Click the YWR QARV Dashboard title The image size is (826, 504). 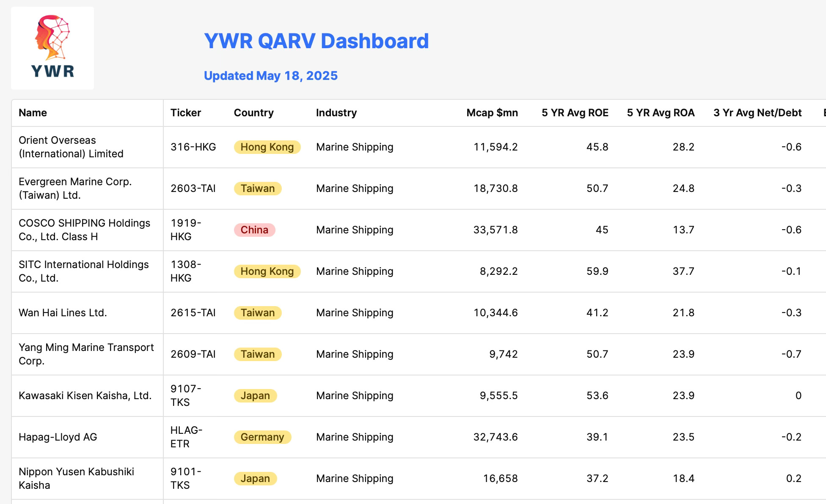click(316, 41)
